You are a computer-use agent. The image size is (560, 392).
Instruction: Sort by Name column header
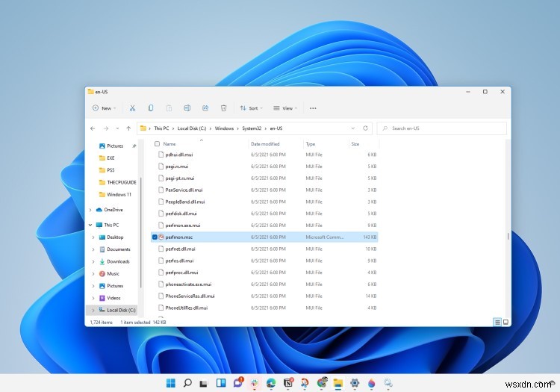169,144
